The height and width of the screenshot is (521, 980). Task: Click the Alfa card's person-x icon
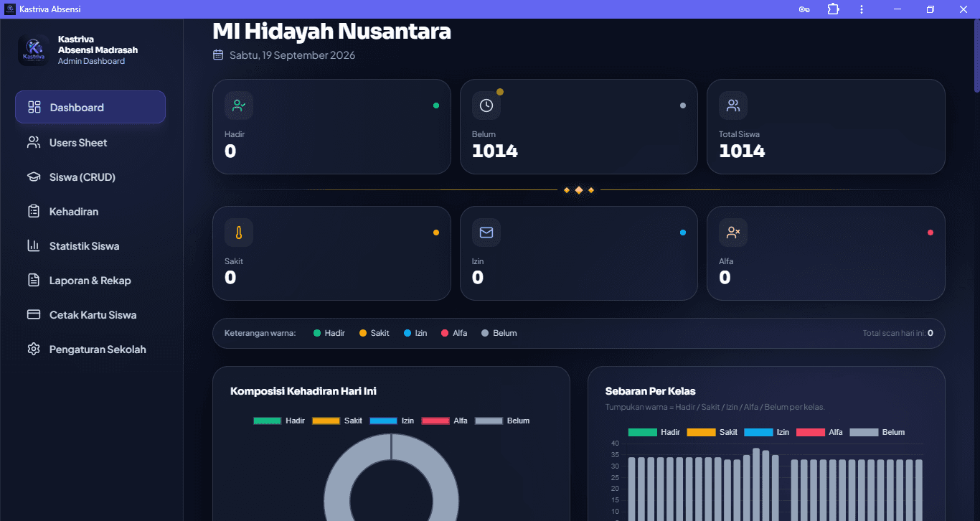(733, 233)
